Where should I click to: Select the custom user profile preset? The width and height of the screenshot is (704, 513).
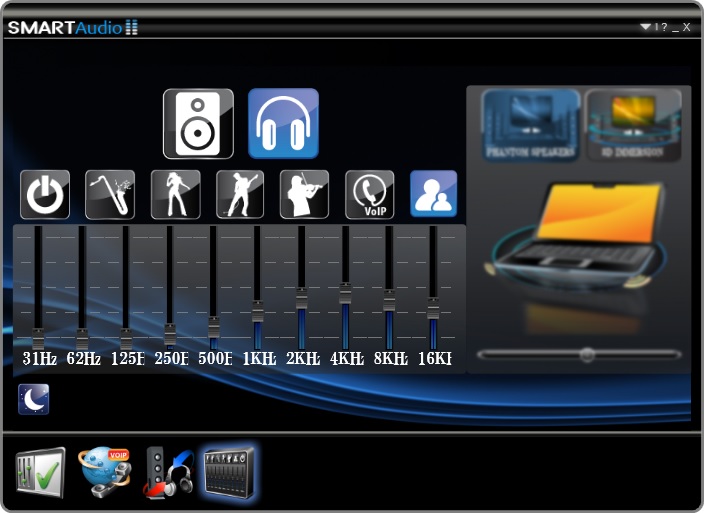(x=433, y=194)
